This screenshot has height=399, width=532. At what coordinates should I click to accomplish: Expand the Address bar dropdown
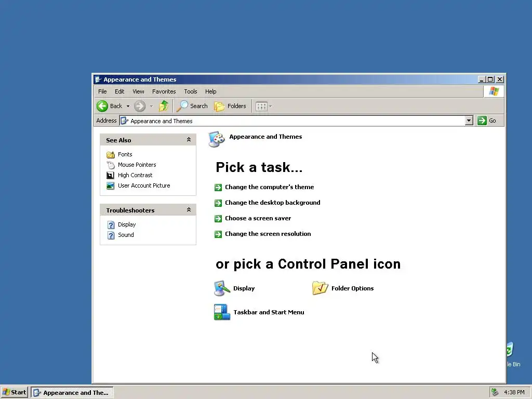coord(469,121)
